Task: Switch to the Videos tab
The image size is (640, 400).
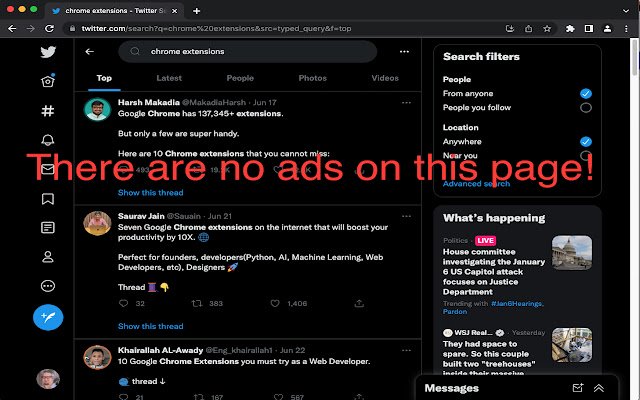Action: 385,78
